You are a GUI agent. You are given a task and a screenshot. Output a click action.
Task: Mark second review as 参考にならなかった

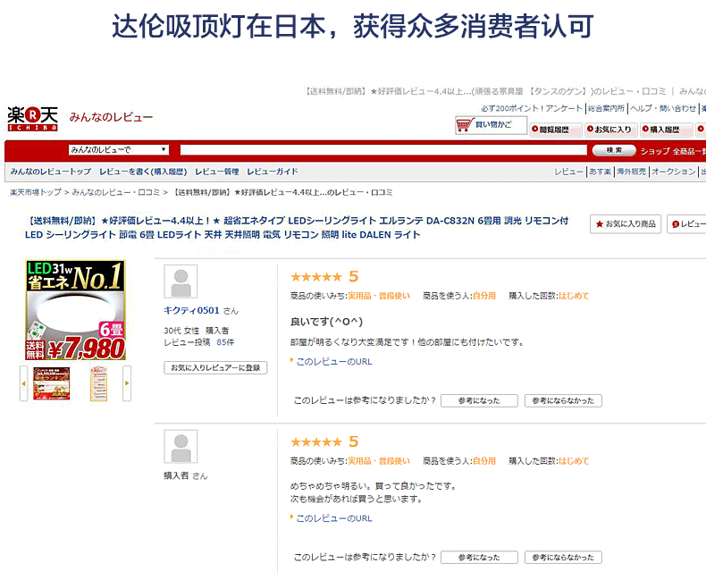[x=563, y=558]
